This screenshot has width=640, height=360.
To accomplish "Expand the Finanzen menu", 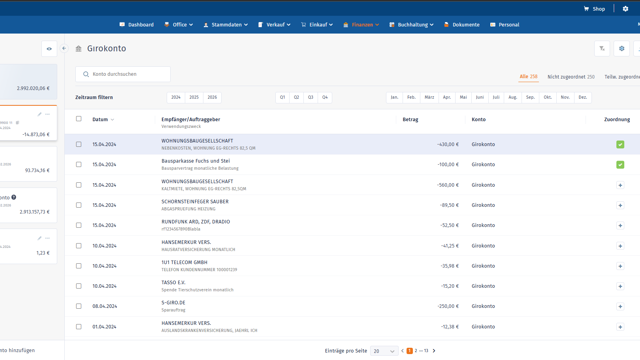I will pyautogui.click(x=361, y=24).
